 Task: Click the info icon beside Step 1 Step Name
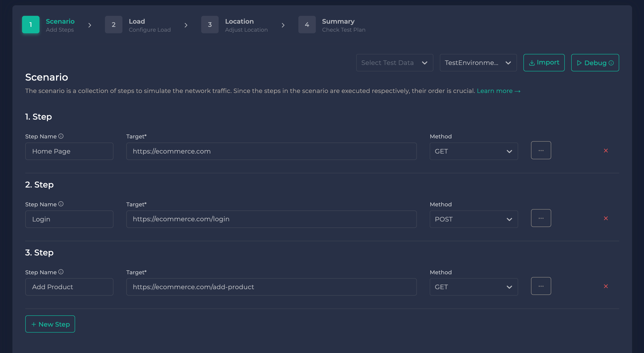coord(61,136)
